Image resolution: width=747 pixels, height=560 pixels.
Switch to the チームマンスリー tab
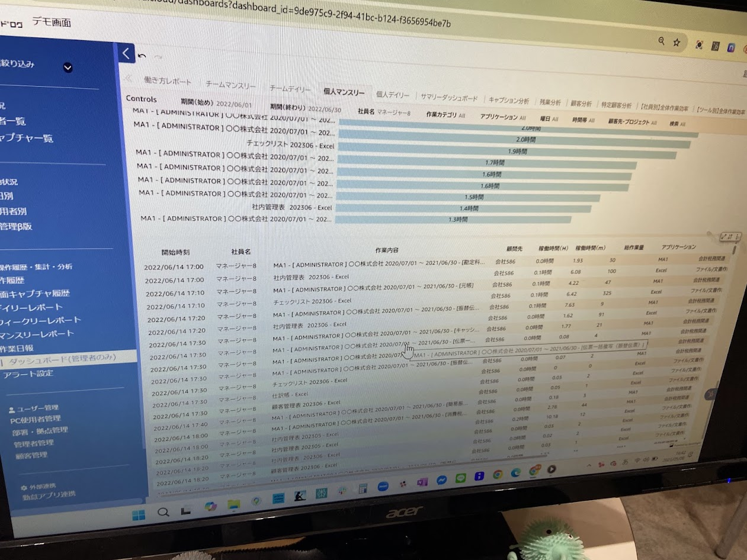point(230,85)
